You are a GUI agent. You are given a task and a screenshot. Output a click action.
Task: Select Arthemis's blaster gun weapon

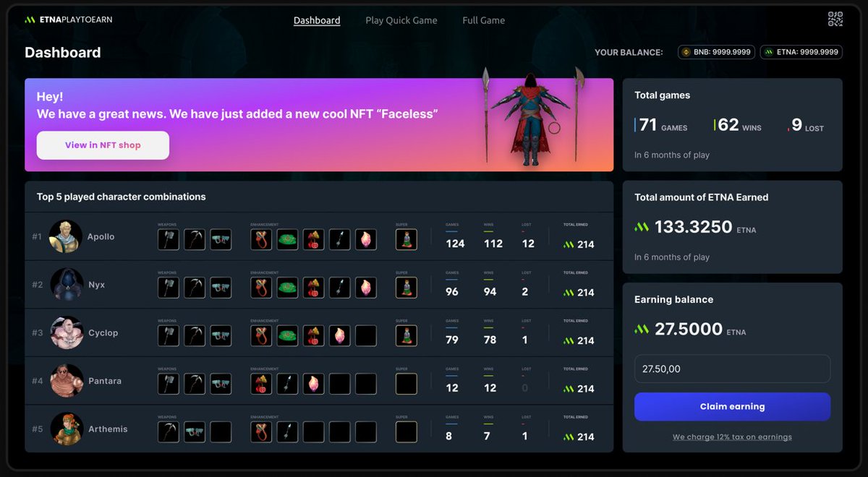coord(195,431)
